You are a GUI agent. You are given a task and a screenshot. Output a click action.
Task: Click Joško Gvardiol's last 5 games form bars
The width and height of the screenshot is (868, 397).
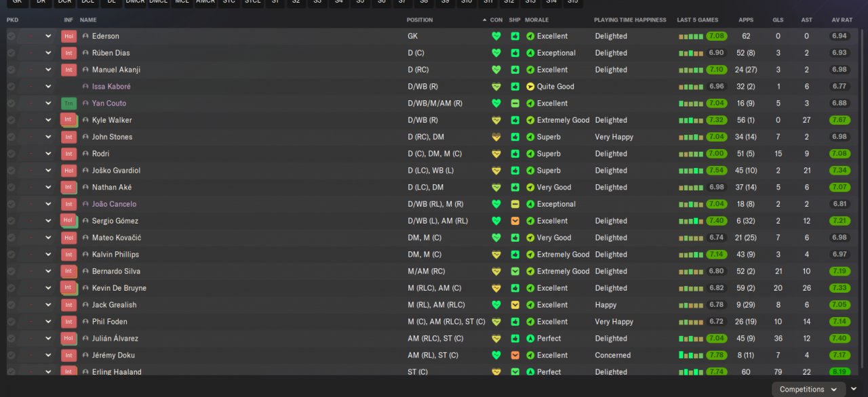pyautogui.click(x=691, y=171)
